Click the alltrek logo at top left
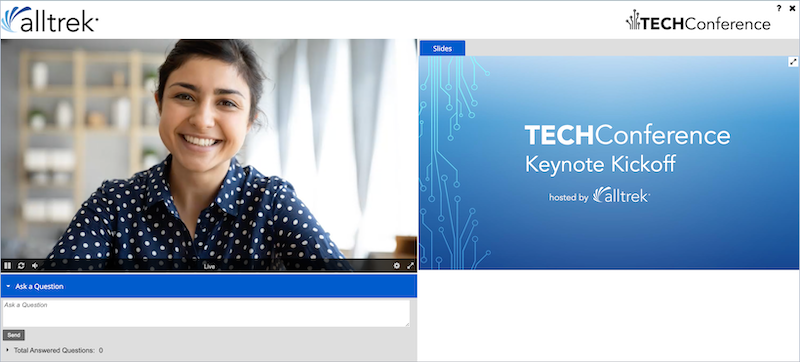The height and width of the screenshot is (362, 800). [x=49, y=20]
